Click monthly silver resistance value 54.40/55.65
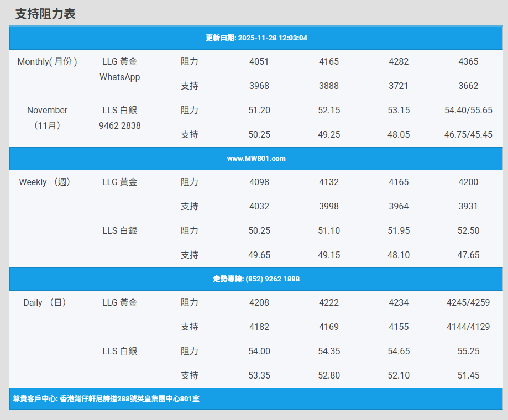 [468, 110]
